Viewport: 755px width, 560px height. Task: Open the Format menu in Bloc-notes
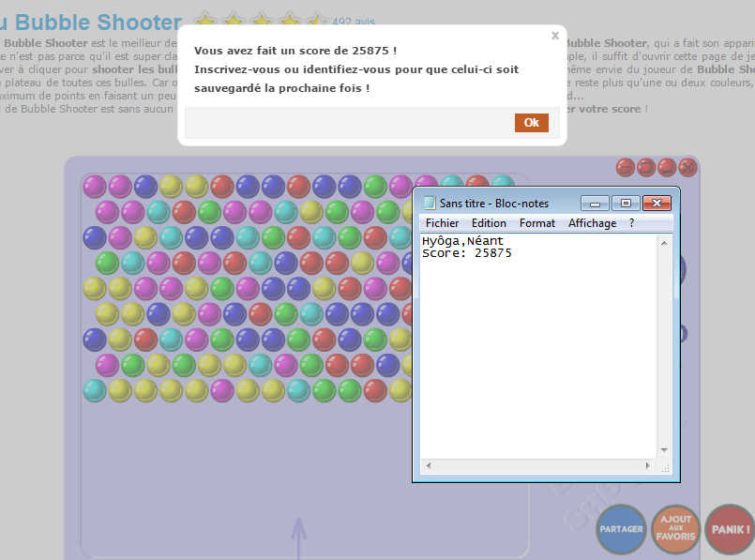pos(537,223)
